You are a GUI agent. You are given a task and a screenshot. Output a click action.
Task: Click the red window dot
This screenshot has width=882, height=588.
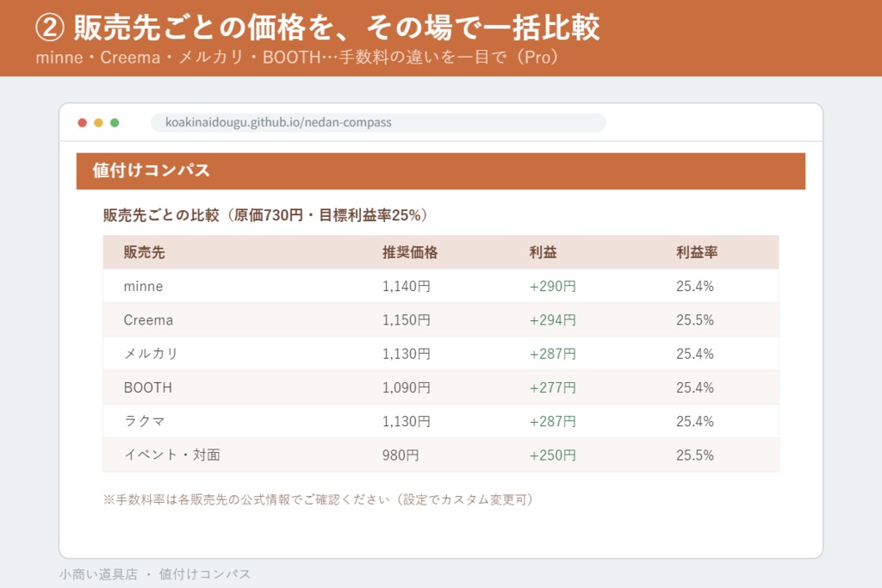click(x=82, y=122)
